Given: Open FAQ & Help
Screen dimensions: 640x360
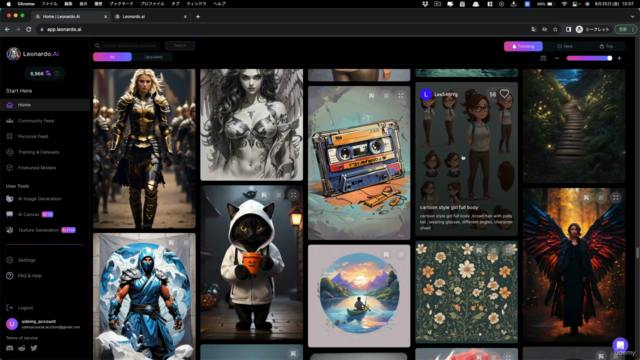Looking at the screenshot, I should tap(29, 276).
